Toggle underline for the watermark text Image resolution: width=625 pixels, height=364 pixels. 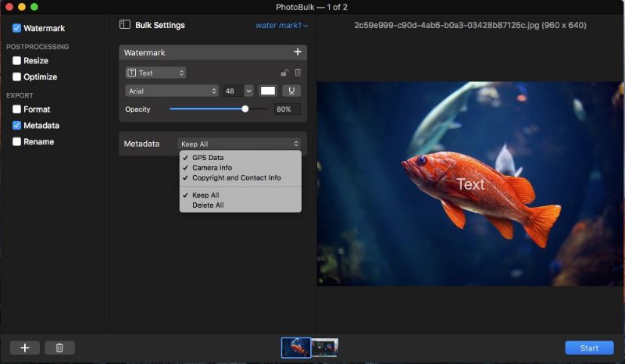click(x=291, y=91)
